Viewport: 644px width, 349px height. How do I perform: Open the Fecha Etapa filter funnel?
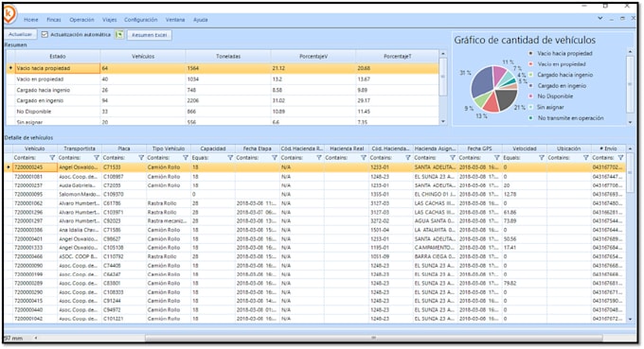coord(275,158)
